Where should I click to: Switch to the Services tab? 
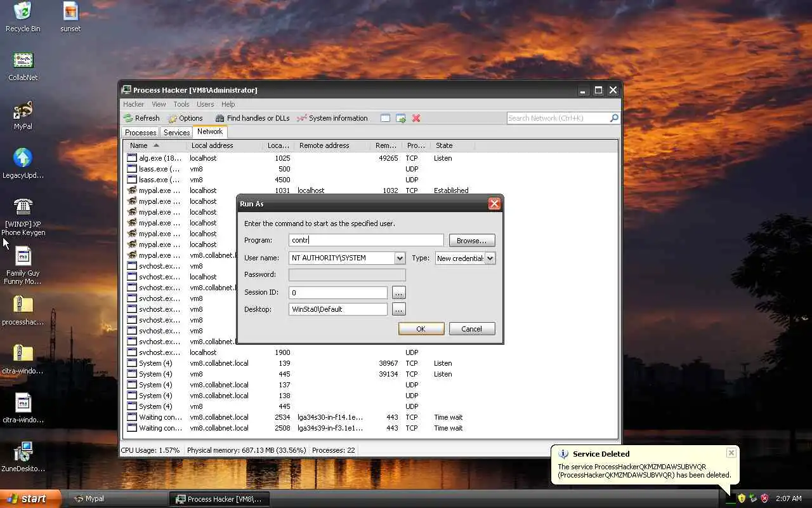point(176,133)
